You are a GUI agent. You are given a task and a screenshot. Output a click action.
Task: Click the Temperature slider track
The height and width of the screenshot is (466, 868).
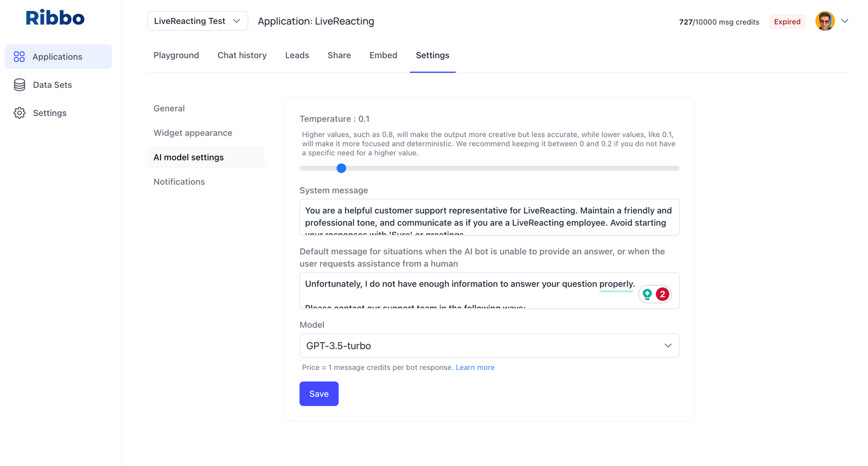point(489,168)
